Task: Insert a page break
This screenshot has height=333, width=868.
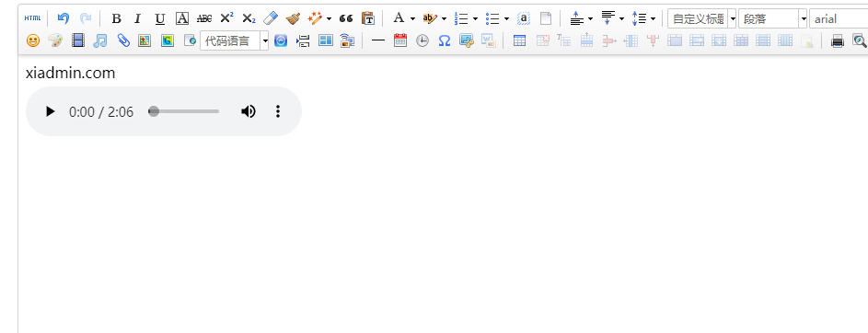Action: 303,40
